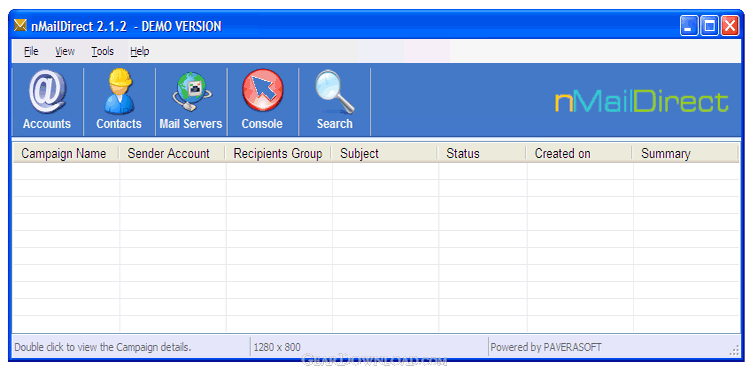
Task: Click 'Double click to view the Campaign details.' text
Action: pyautogui.click(x=103, y=347)
